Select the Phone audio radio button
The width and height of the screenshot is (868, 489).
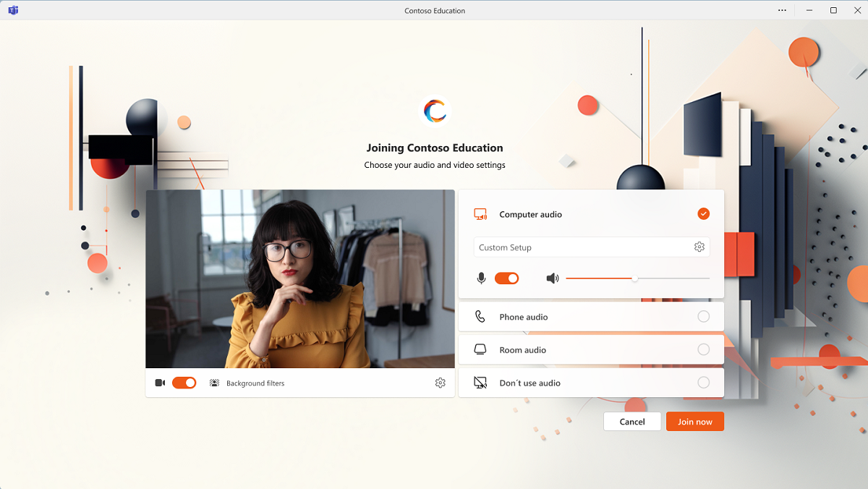coord(703,317)
